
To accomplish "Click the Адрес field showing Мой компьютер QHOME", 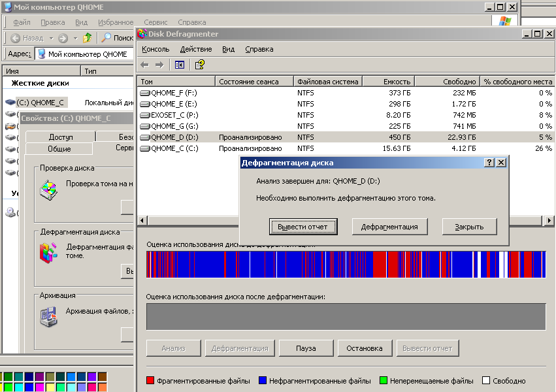I will (84, 54).
